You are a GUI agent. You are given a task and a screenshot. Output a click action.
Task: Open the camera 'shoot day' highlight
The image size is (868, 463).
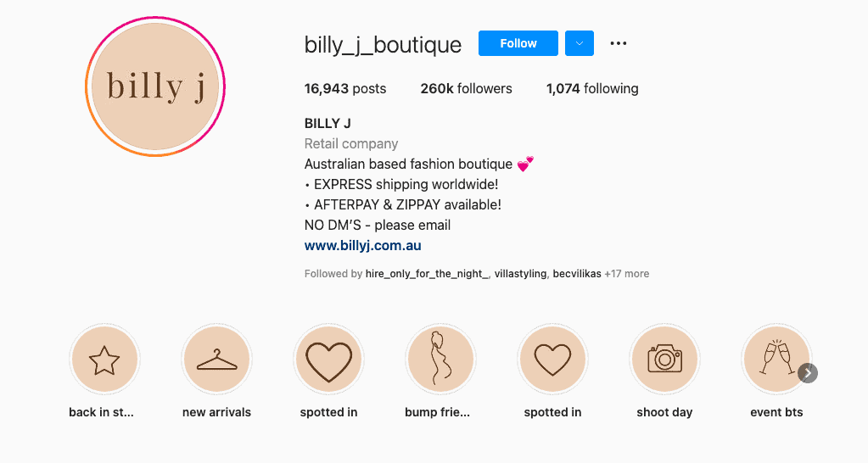pos(664,360)
